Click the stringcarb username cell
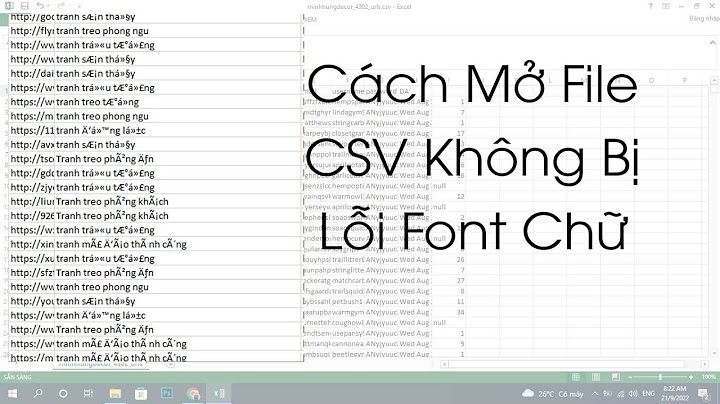Screen dimensions: 720x404 pyautogui.click(x=348, y=123)
